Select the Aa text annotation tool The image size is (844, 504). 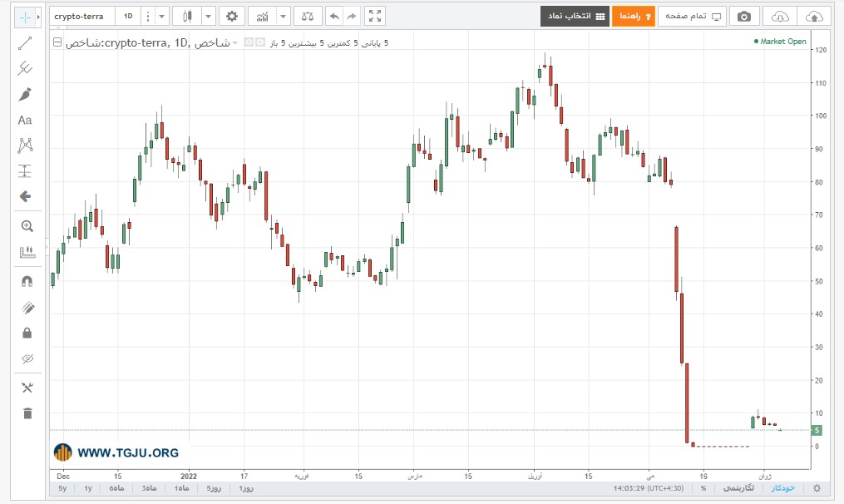pyautogui.click(x=25, y=120)
